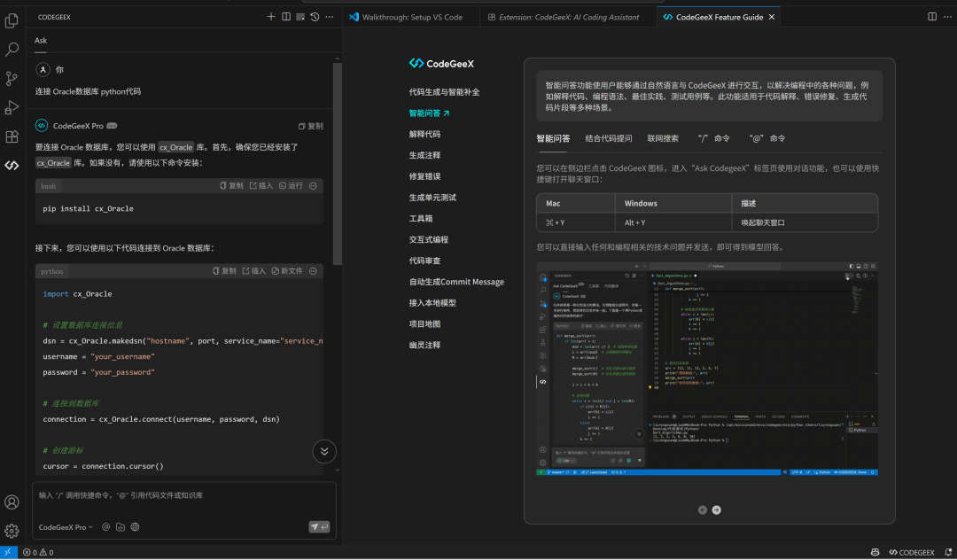
Task: Open 代码生成与智能补全 guide section
Action: point(444,92)
